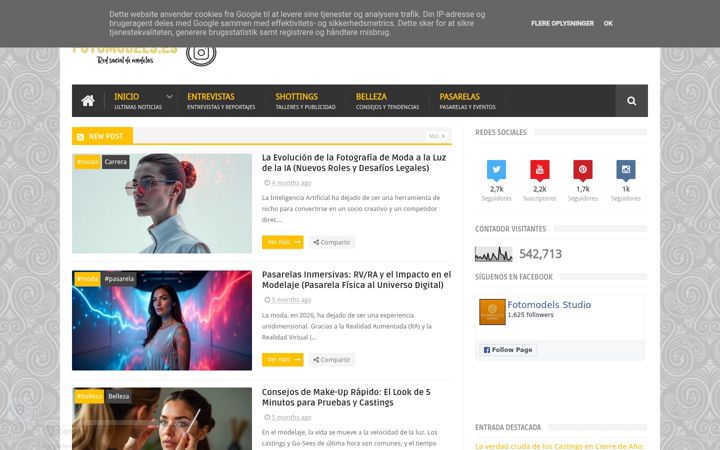Open the YouTube social icon
720x450 pixels.
coord(540,169)
